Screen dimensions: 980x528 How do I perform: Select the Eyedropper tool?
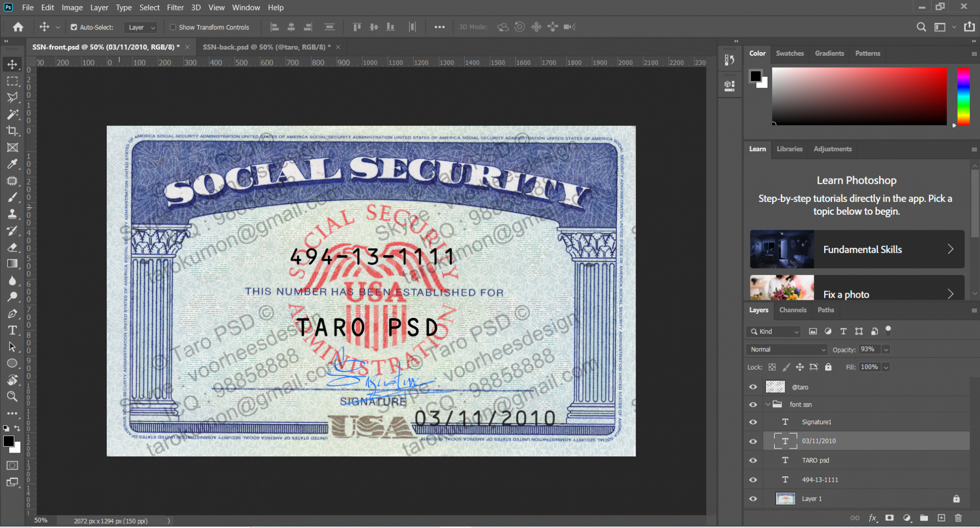(12, 164)
